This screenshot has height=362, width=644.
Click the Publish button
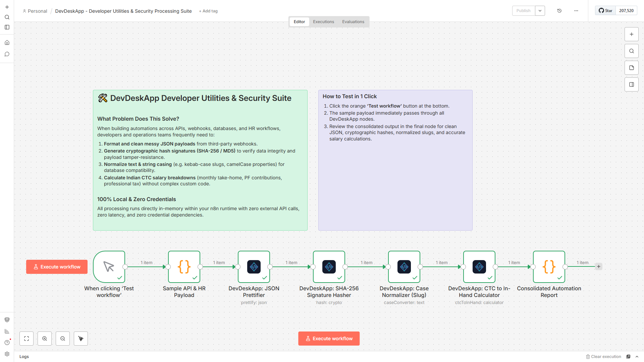coord(523,11)
